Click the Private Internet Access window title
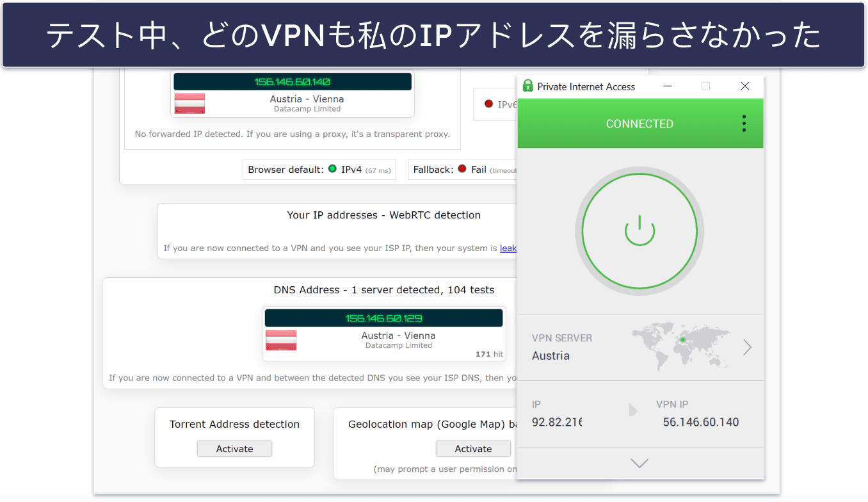 pyautogui.click(x=586, y=86)
